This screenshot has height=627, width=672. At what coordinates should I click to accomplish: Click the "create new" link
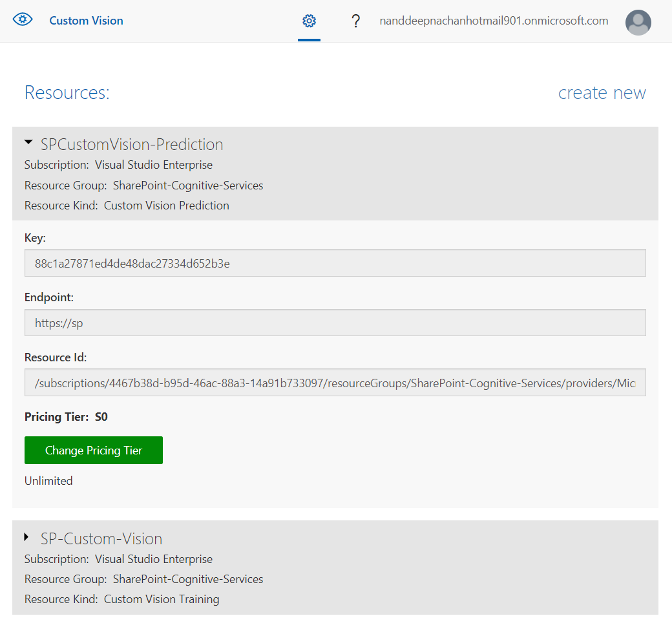tap(602, 93)
